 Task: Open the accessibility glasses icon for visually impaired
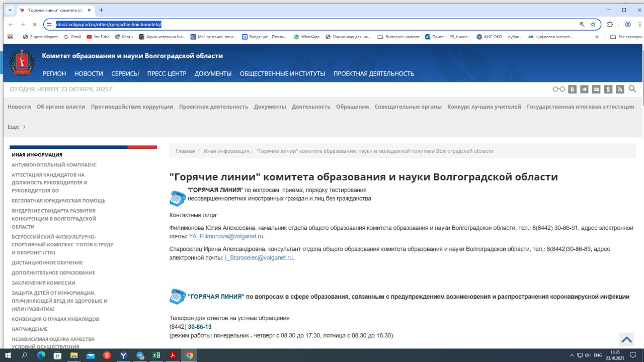point(558,89)
